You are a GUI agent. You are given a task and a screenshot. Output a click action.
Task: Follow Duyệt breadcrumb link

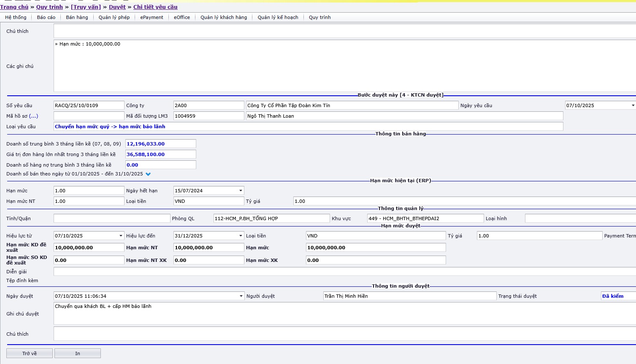point(117,7)
